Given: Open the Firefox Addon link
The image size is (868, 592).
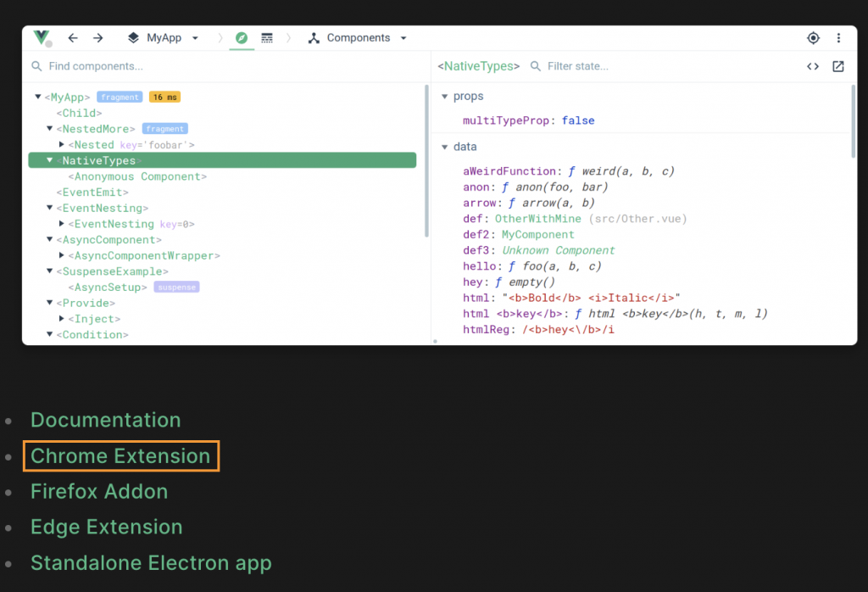Looking at the screenshot, I should click(99, 491).
